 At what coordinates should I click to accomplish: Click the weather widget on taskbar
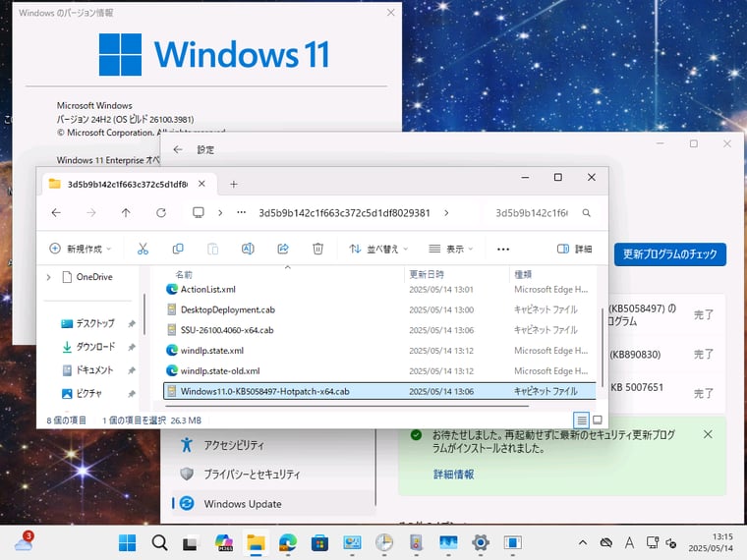pos(24,542)
